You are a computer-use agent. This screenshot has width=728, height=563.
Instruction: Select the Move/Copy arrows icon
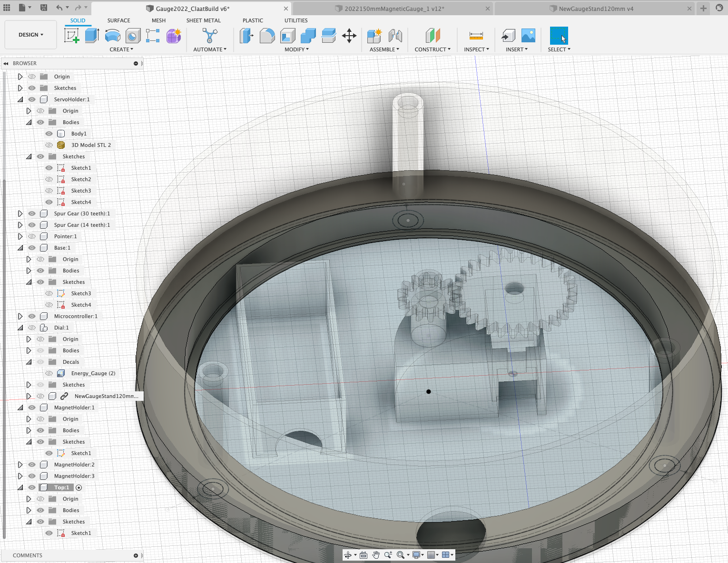click(x=349, y=36)
